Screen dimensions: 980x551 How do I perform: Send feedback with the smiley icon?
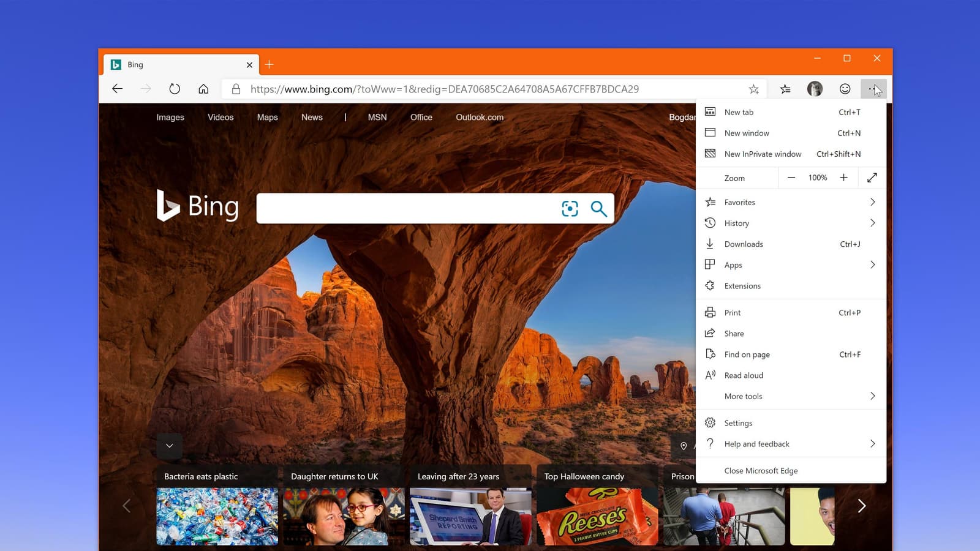point(845,89)
